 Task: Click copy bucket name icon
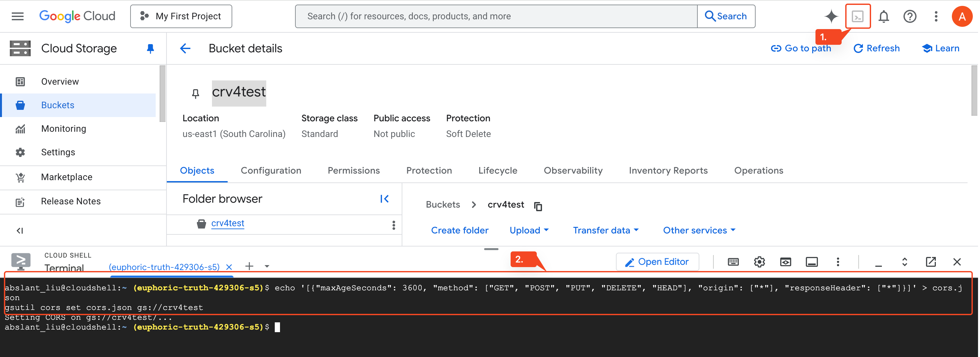(x=538, y=206)
